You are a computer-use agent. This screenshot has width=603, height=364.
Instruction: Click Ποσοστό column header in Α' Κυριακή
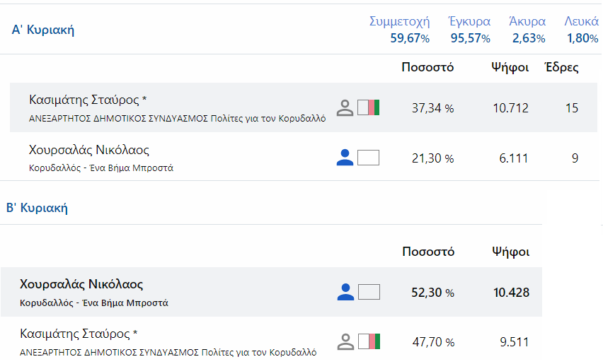click(427, 67)
